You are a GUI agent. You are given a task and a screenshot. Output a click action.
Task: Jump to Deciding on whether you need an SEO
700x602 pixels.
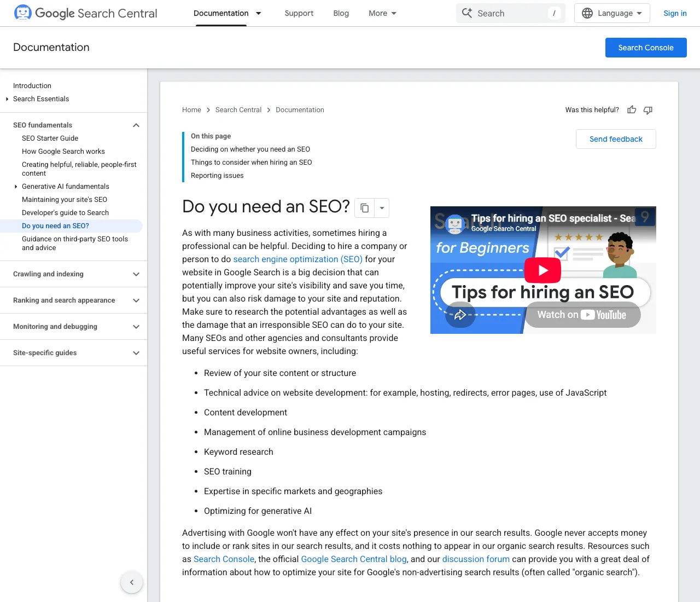point(250,149)
